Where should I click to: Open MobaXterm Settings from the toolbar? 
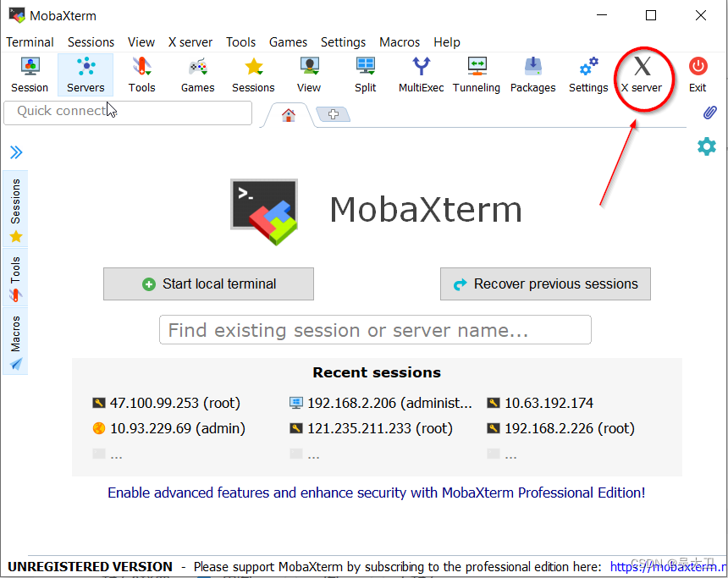(x=587, y=74)
